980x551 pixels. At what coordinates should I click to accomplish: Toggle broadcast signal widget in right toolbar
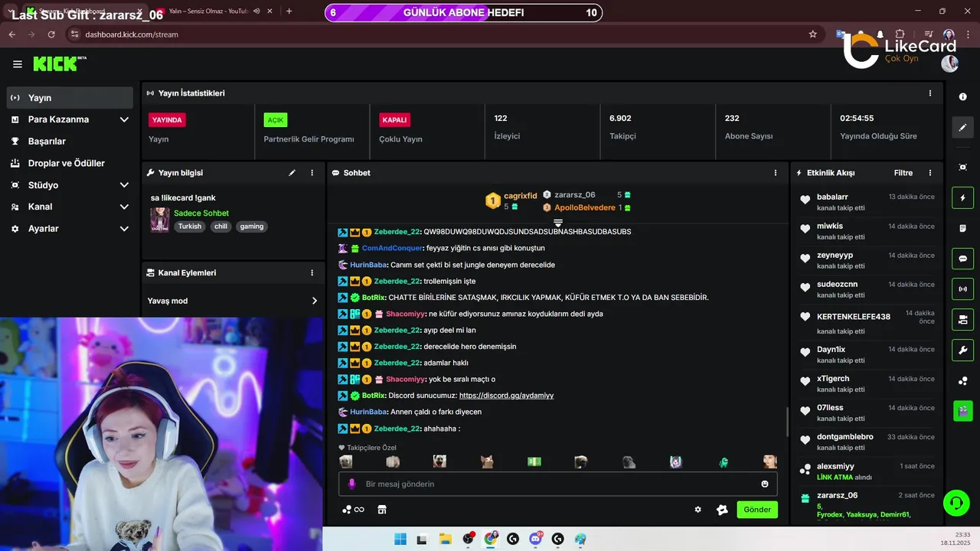(x=962, y=289)
